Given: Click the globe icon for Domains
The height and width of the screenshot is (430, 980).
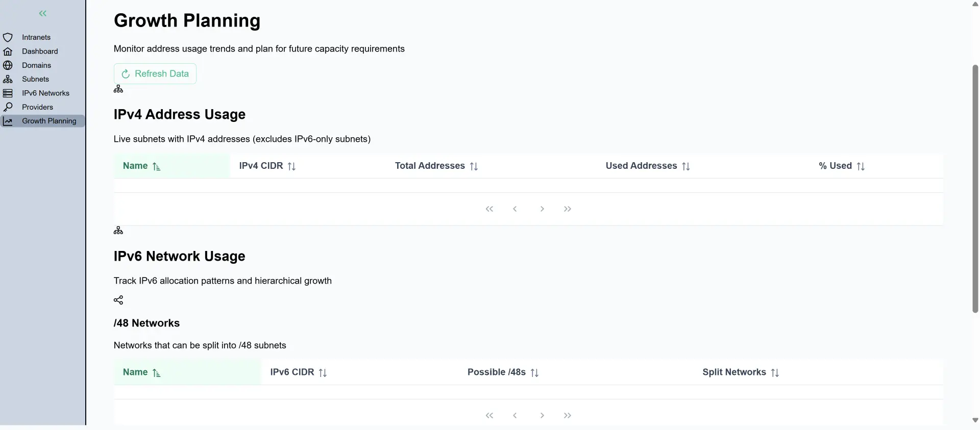Looking at the screenshot, I should pyautogui.click(x=8, y=65).
